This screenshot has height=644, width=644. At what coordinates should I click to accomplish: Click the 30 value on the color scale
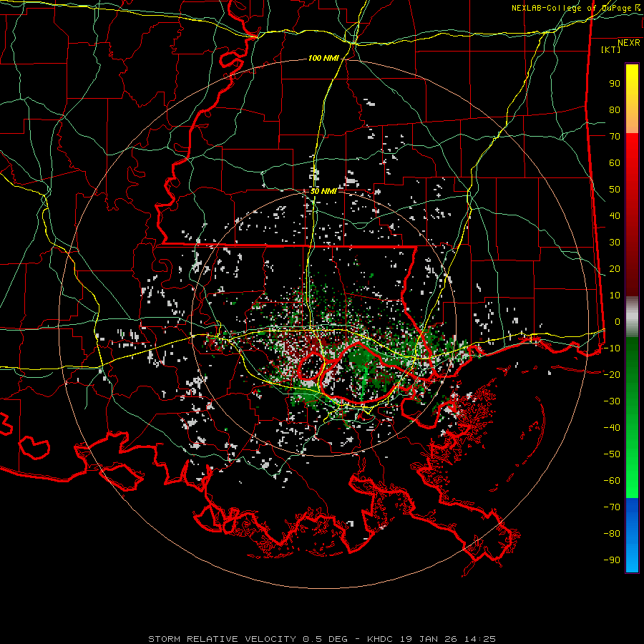615,243
